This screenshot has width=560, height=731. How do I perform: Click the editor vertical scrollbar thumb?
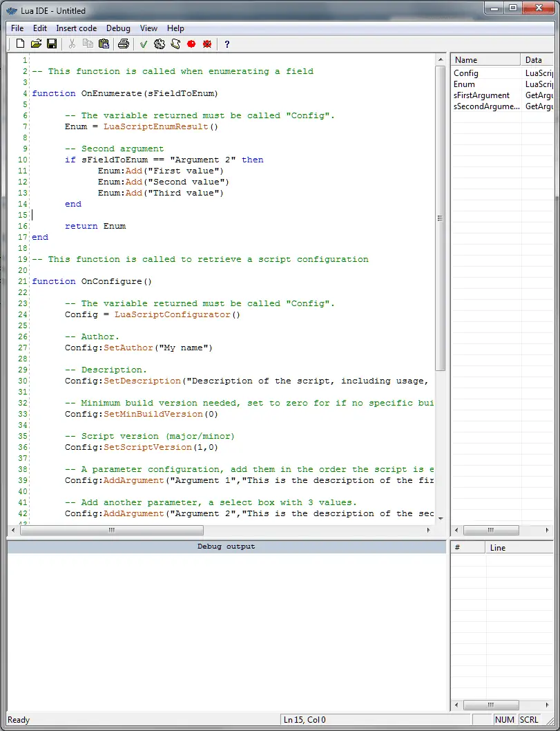[x=441, y=218]
